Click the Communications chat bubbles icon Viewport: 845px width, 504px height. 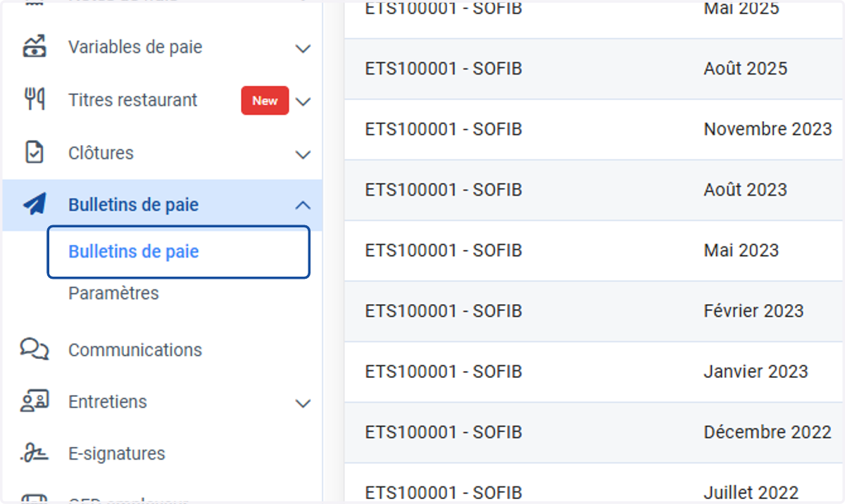tap(35, 349)
